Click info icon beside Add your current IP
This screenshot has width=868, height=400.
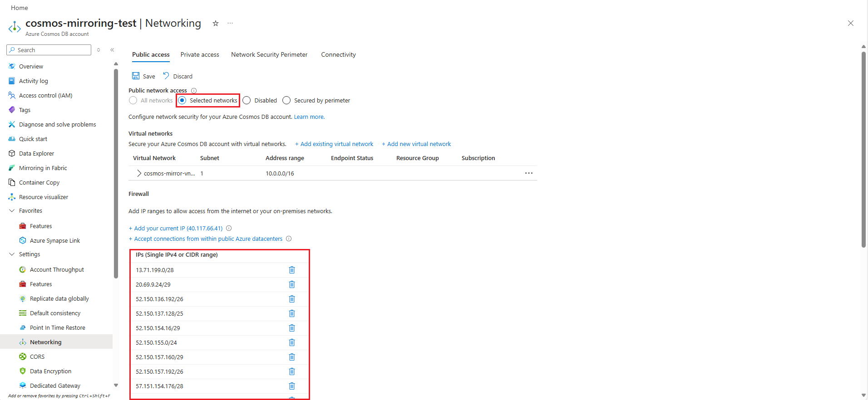(229, 228)
